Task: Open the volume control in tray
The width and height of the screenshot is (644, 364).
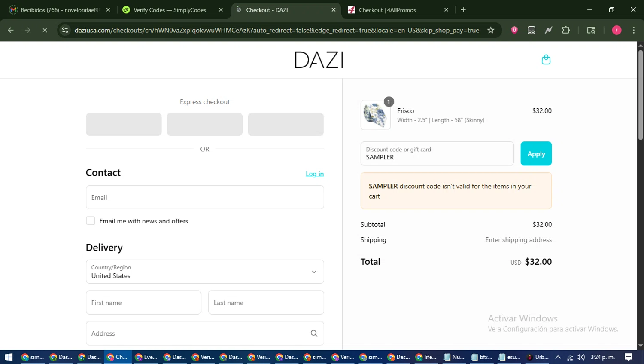Action: pyautogui.click(x=581, y=357)
